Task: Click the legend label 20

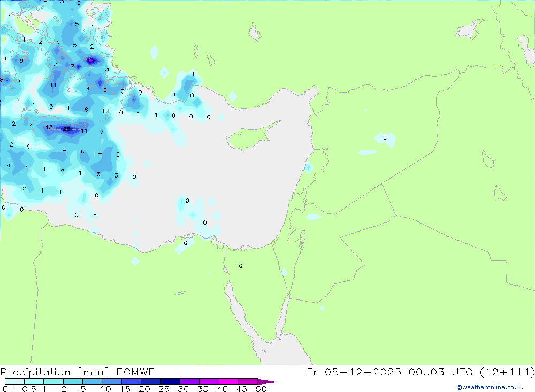Action: click(144, 389)
